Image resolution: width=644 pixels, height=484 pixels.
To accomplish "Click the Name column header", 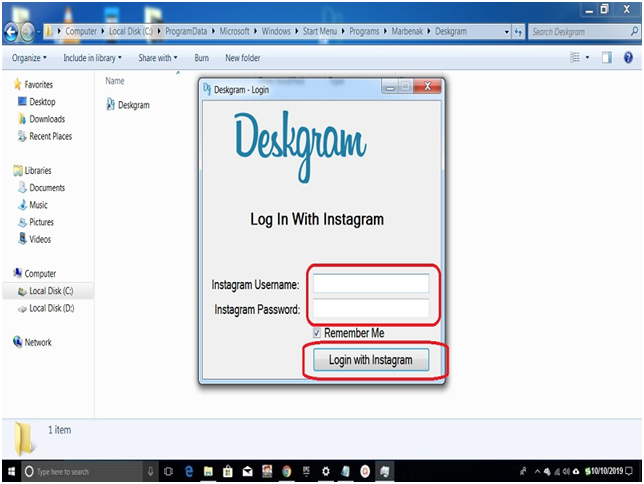I will [x=115, y=81].
